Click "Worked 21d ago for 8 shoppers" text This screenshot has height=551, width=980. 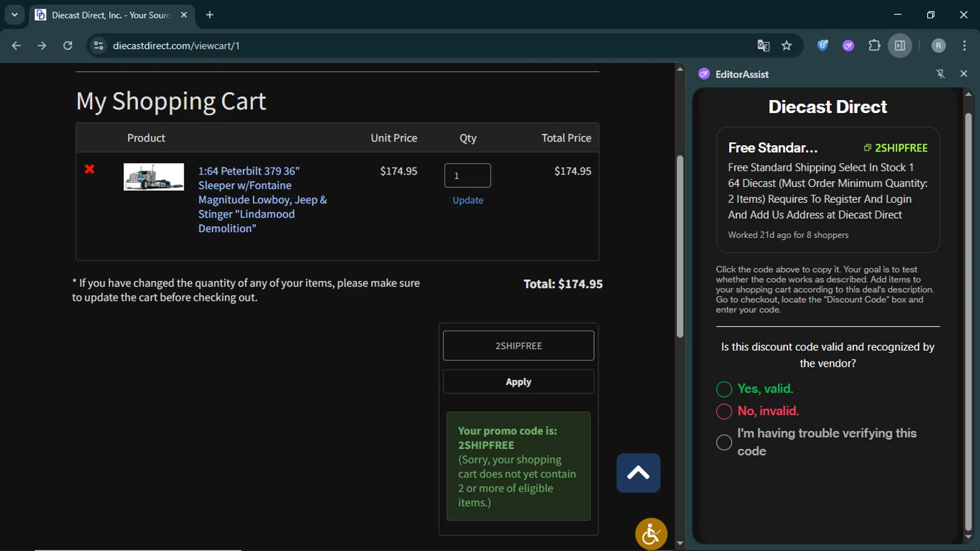tap(788, 235)
